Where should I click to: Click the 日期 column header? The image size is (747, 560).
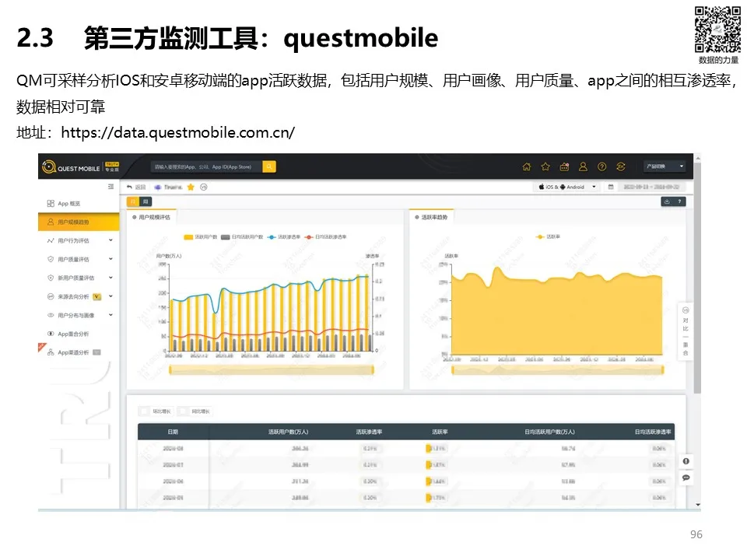pos(173,432)
